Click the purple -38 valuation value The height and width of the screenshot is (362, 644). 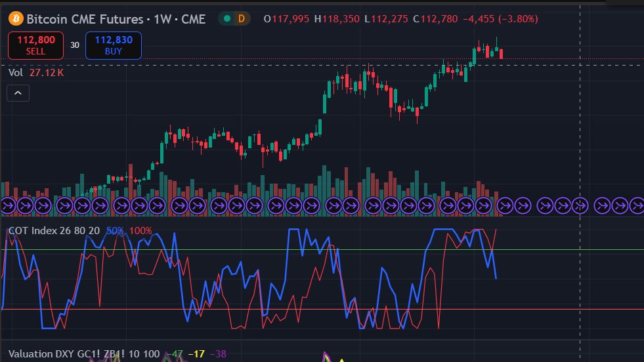click(x=218, y=353)
